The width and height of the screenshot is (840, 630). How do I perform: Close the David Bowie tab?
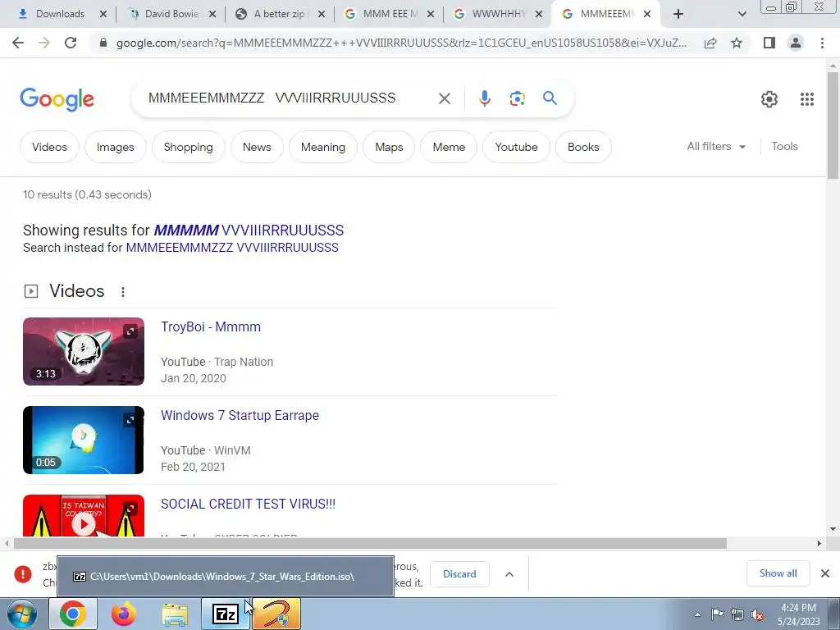(212, 14)
